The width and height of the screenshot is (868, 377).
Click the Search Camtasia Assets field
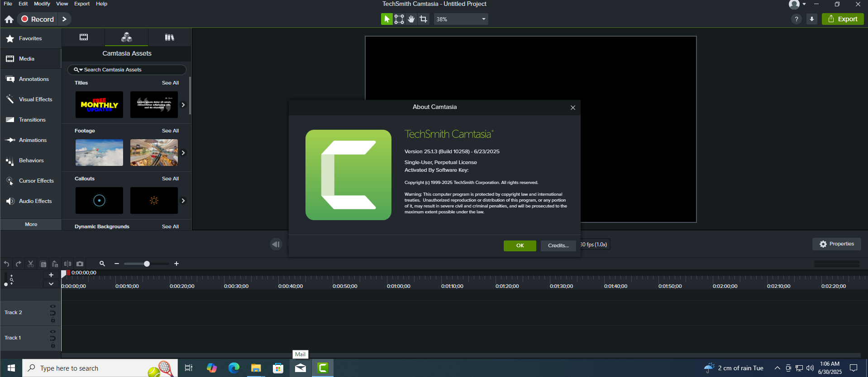pos(127,70)
